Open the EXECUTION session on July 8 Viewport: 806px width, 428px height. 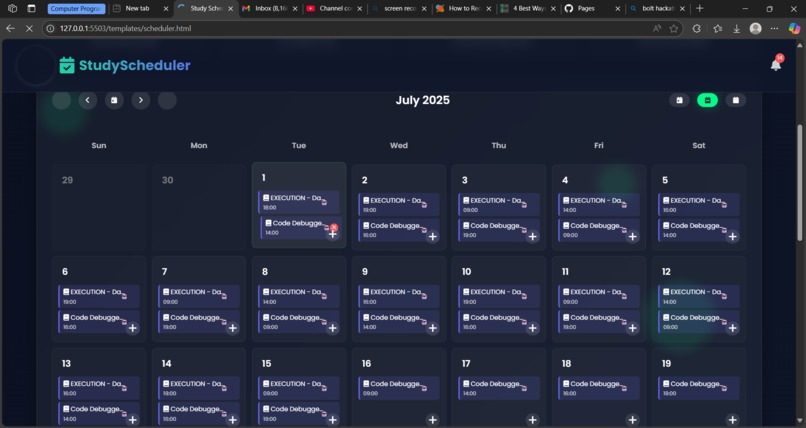299,296
